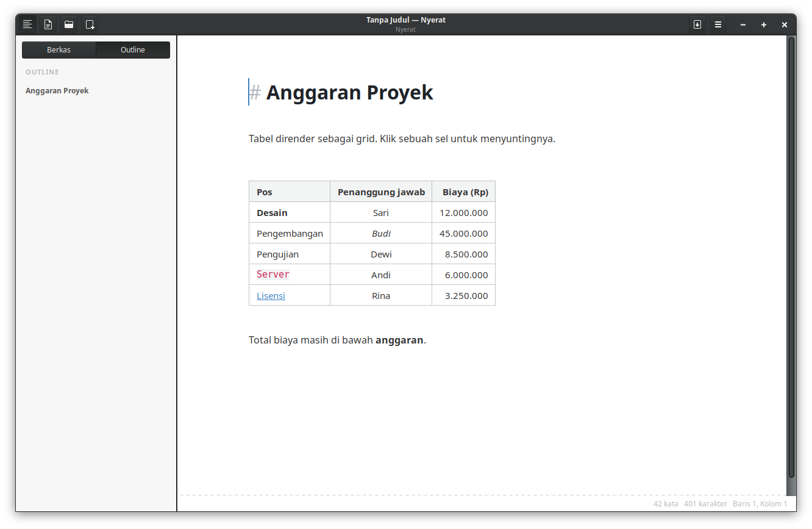This screenshot has height=529, width=812.
Task: Select the 6.000.000 cost cell
Action: point(463,275)
